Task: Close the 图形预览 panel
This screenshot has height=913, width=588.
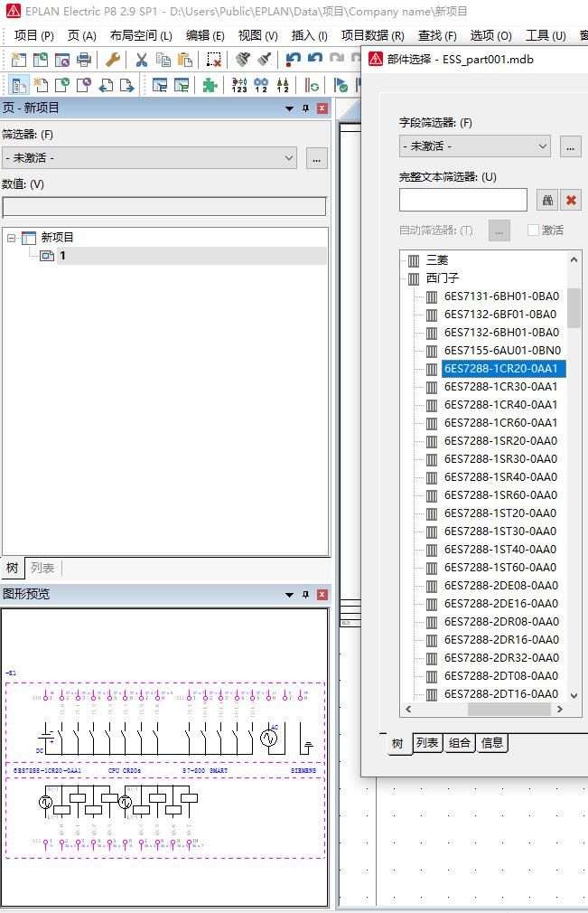Action: click(322, 595)
